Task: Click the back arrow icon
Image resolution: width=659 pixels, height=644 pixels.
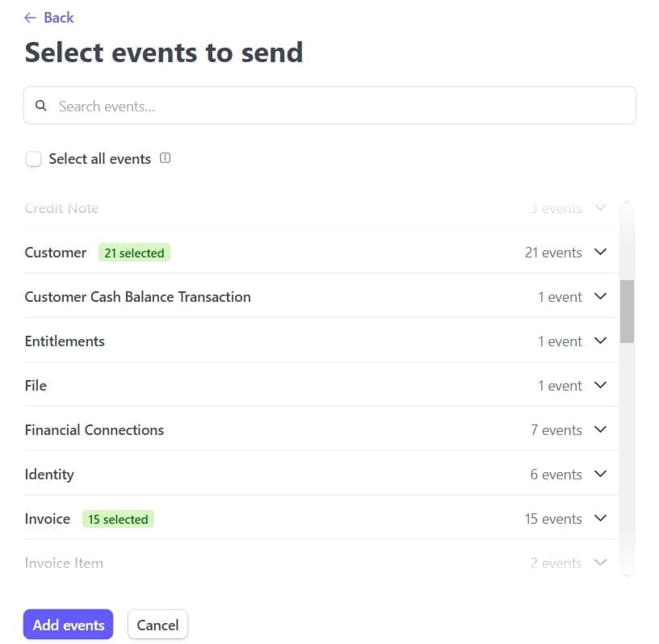Action: tap(31, 18)
